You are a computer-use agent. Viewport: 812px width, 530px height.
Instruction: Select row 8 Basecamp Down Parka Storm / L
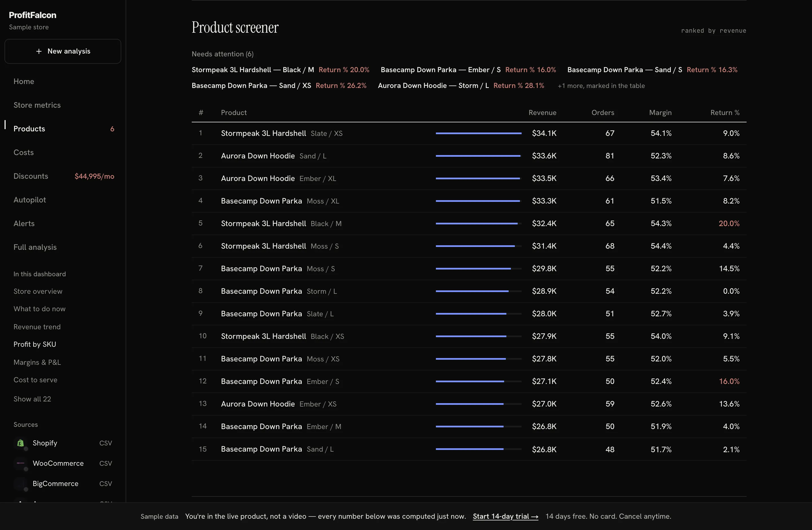(469, 291)
